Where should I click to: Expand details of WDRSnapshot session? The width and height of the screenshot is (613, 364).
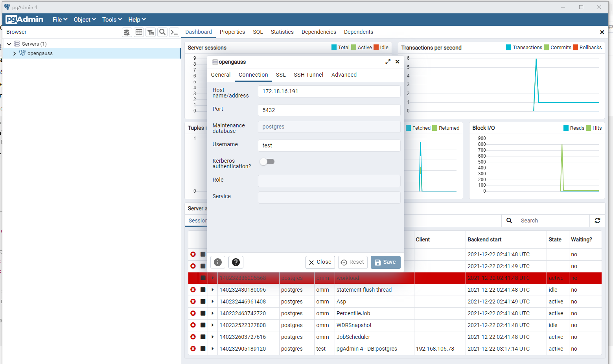tap(213, 325)
